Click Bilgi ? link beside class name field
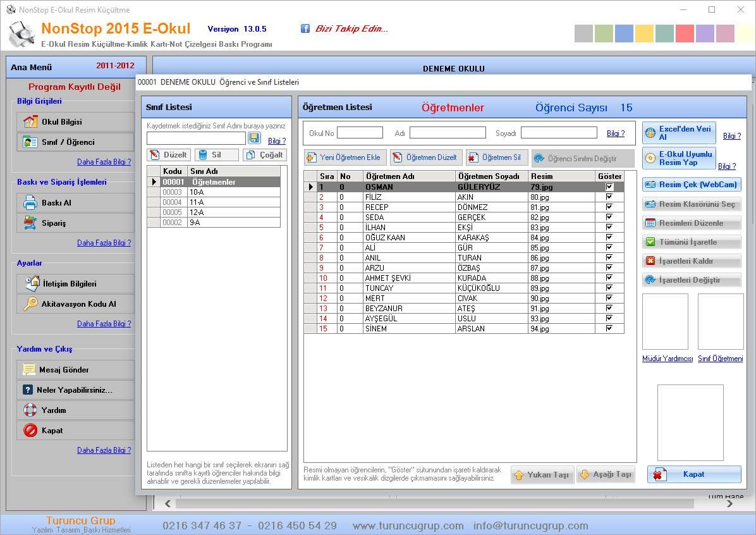 point(277,141)
